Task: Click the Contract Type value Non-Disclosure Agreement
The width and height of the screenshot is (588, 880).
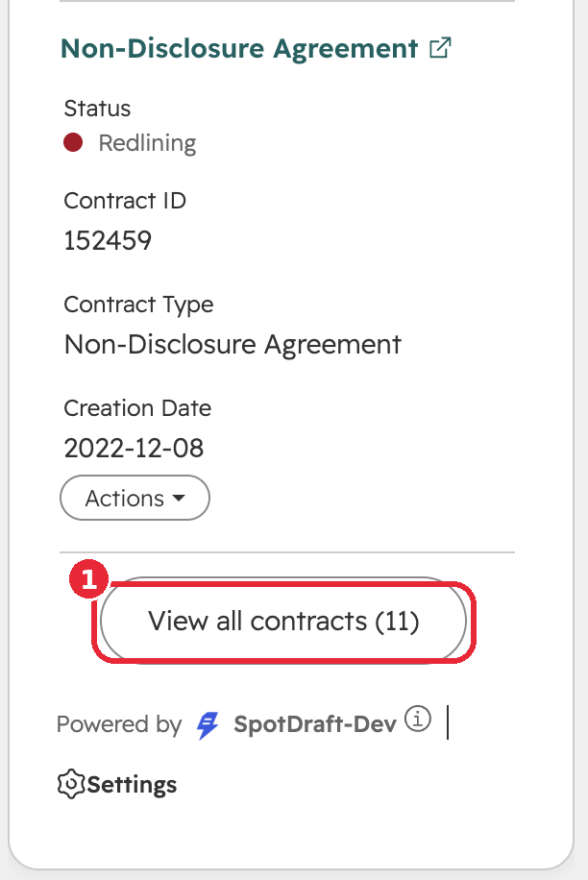Action: click(233, 345)
